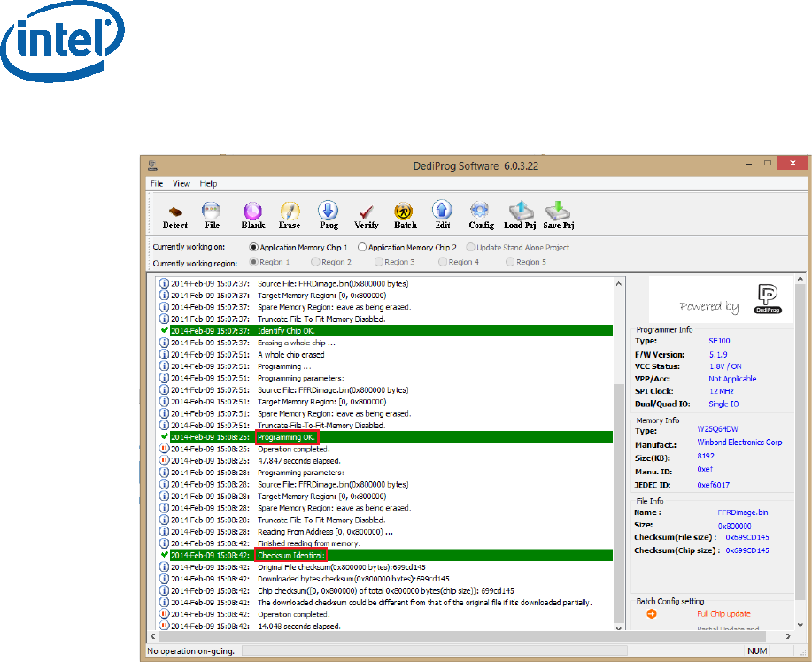Click the Erase chip icon
812x662 pixels.
(290, 216)
